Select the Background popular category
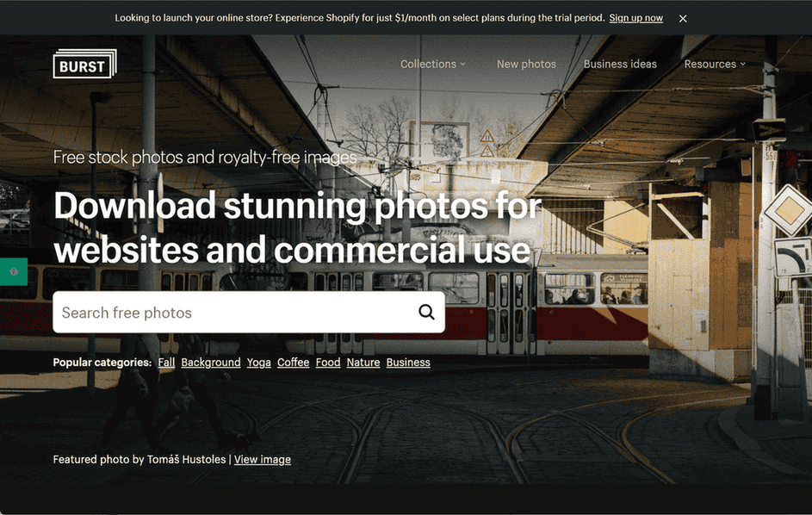The image size is (812, 515). (x=211, y=363)
